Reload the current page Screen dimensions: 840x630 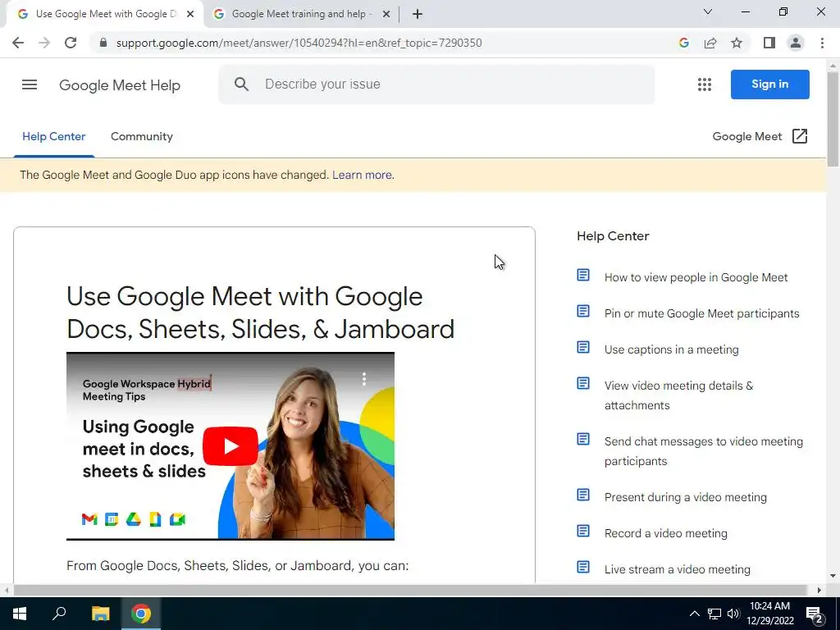pyautogui.click(x=71, y=43)
